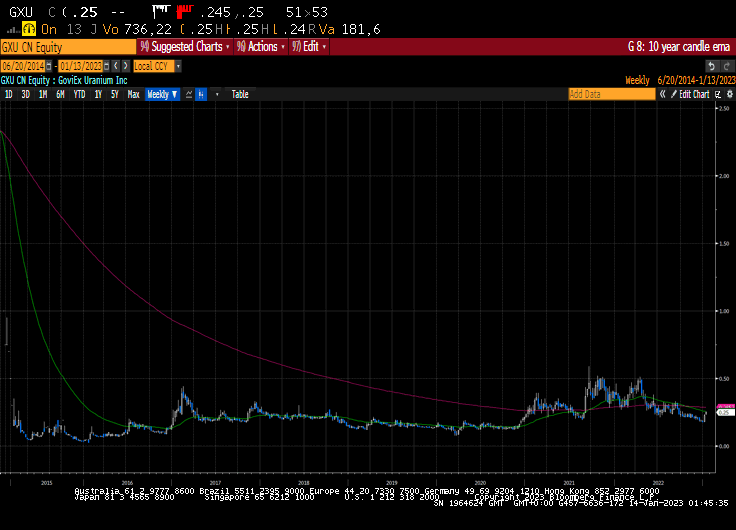Click 0.00 label on price axis

point(724,446)
